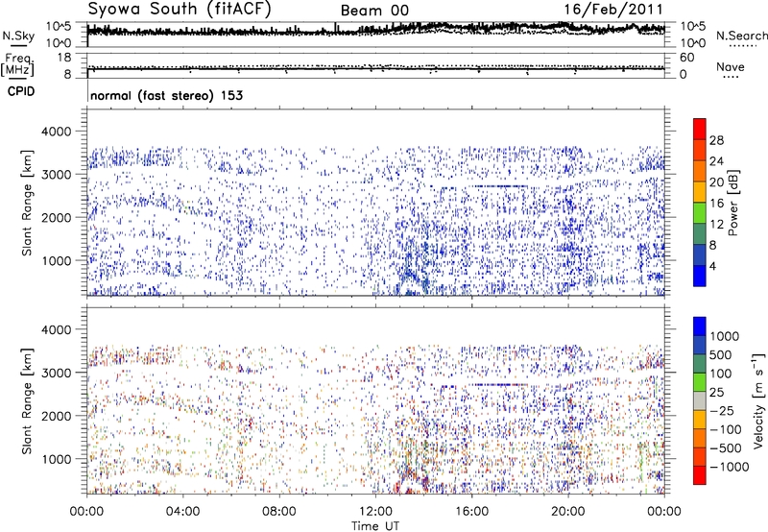This screenshot has width=768, height=532.
Task: Click the '1000' range tick of velocity panel
Action: point(56,459)
